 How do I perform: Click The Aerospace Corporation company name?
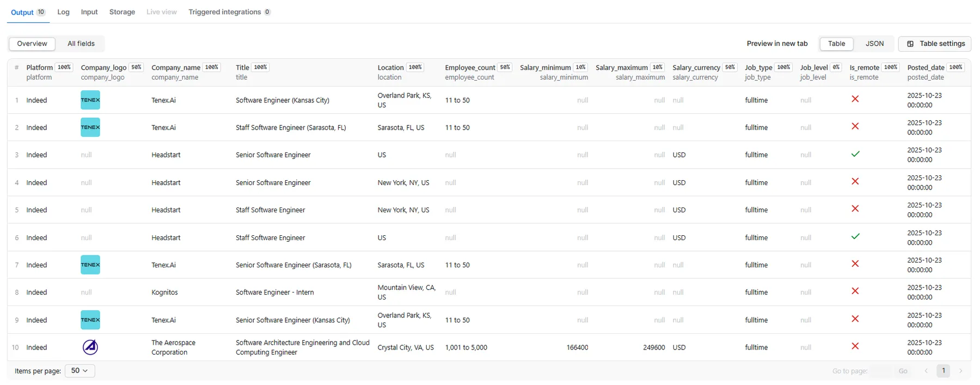click(173, 347)
